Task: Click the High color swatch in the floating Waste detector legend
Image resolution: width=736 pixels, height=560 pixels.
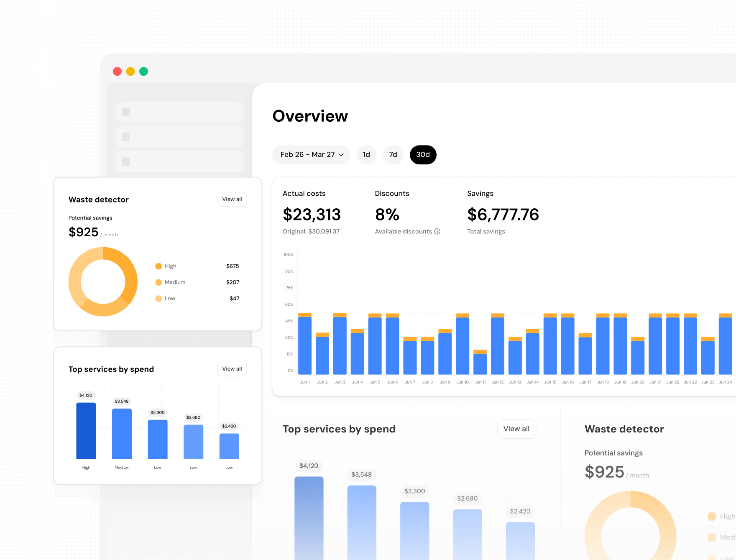Action: click(x=158, y=266)
